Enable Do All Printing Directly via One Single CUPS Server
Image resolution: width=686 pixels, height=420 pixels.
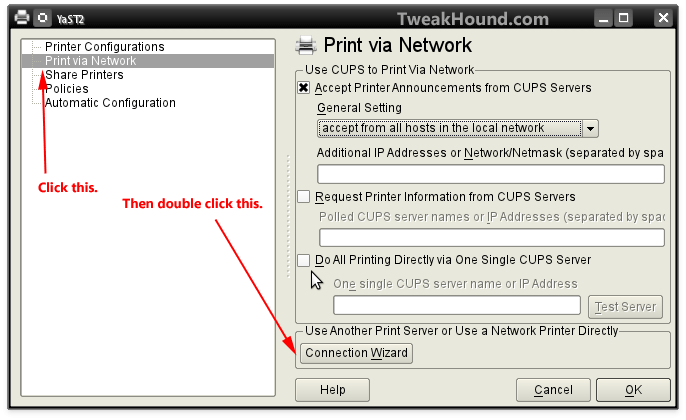coord(304,260)
